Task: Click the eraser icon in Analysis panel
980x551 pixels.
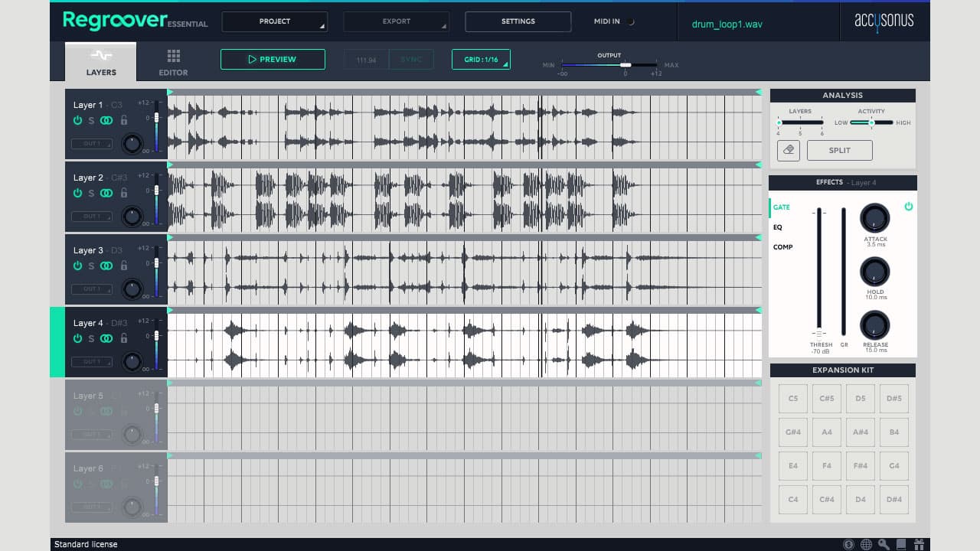Action: pyautogui.click(x=788, y=150)
